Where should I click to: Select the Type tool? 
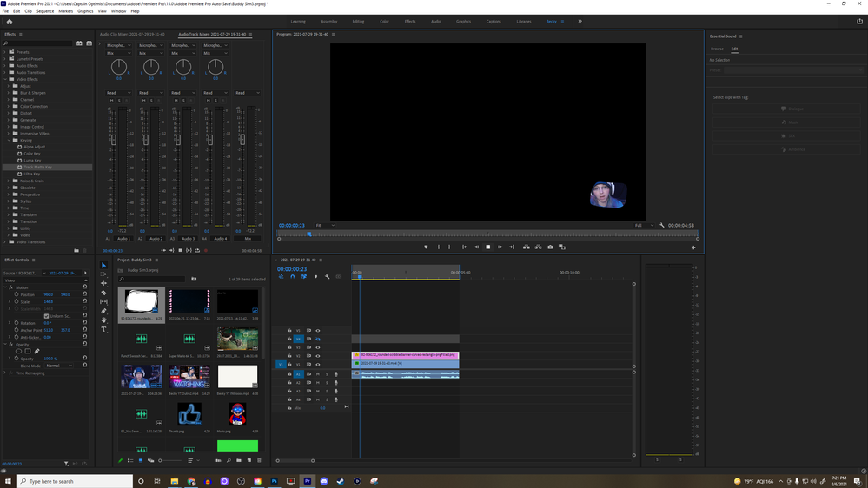(104, 329)
